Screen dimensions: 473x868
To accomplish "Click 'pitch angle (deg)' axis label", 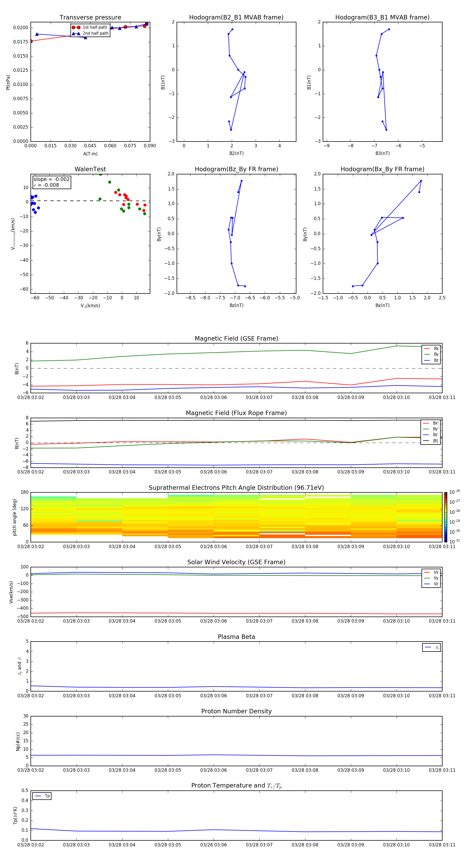I will coord(14,517).
